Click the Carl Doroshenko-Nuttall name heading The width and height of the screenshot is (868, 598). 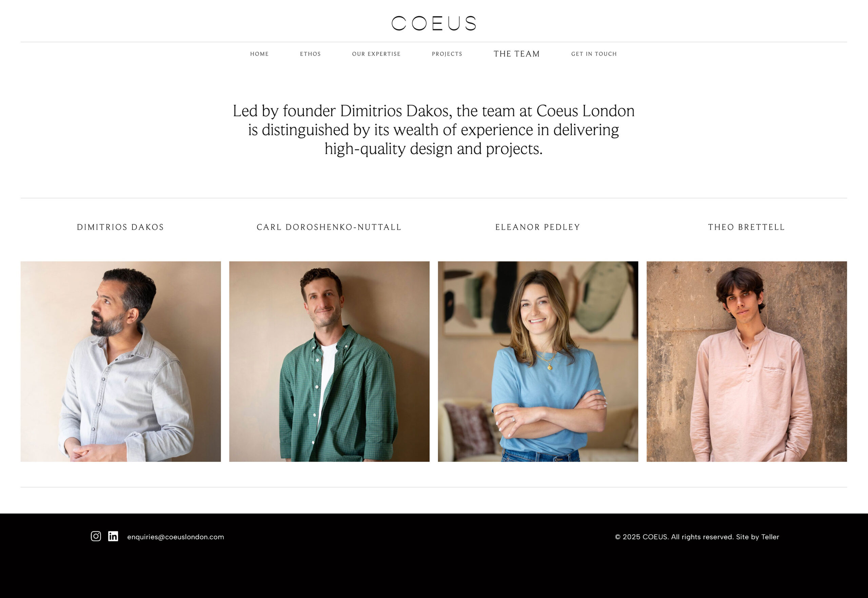click(x=329, y=227)
